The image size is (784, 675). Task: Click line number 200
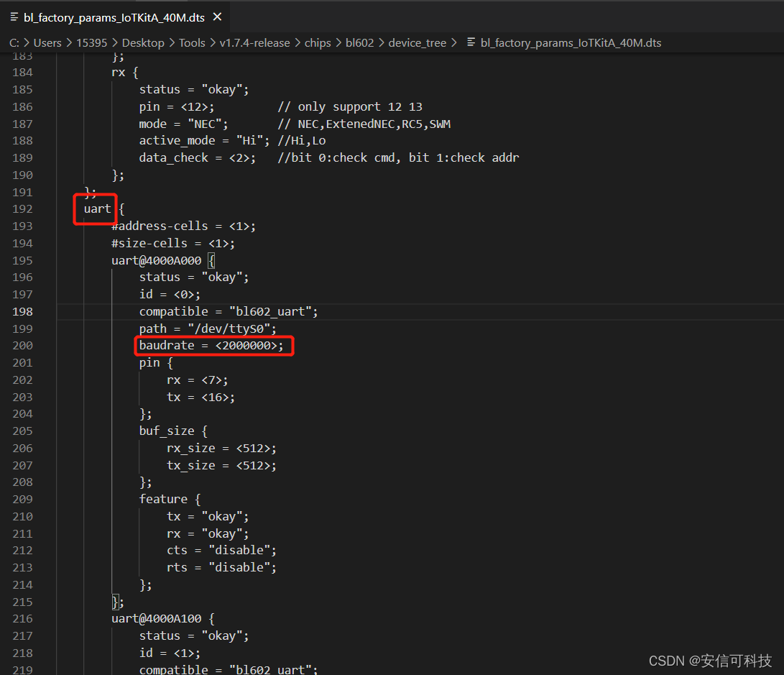tap(22, 346)
